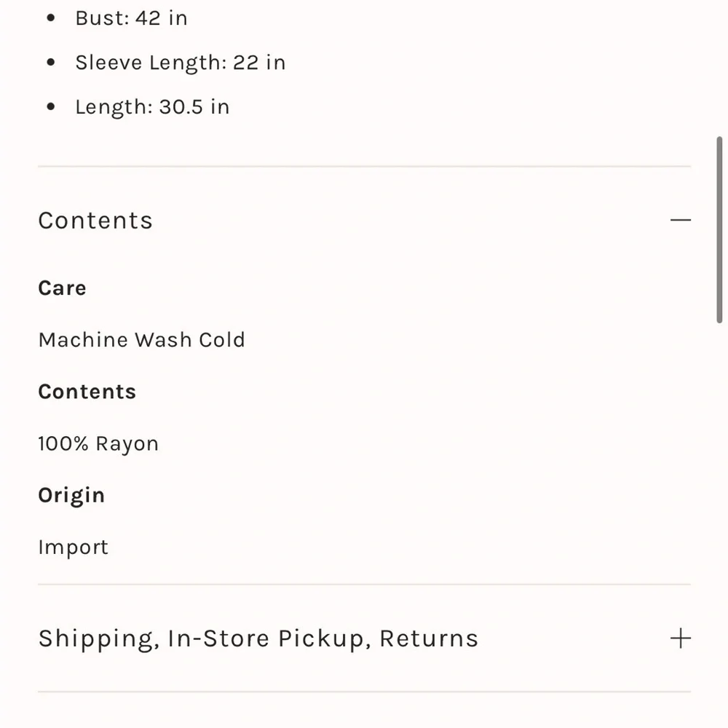Click the divider line below Shipping section
Viewport: 728px width, 728px height.
365,692
